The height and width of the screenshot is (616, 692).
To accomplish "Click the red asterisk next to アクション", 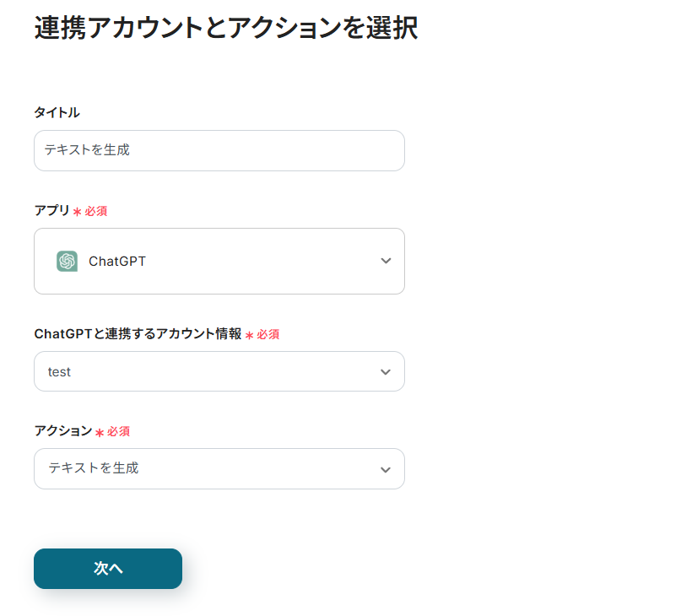I will 100,432.
